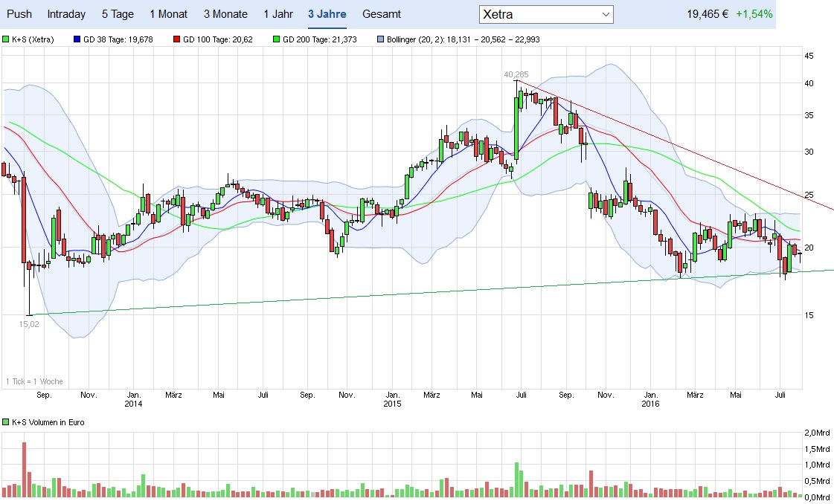834x504 pixels.
Task: Click the Bollinger legend swatch
Action: [380, 39]
